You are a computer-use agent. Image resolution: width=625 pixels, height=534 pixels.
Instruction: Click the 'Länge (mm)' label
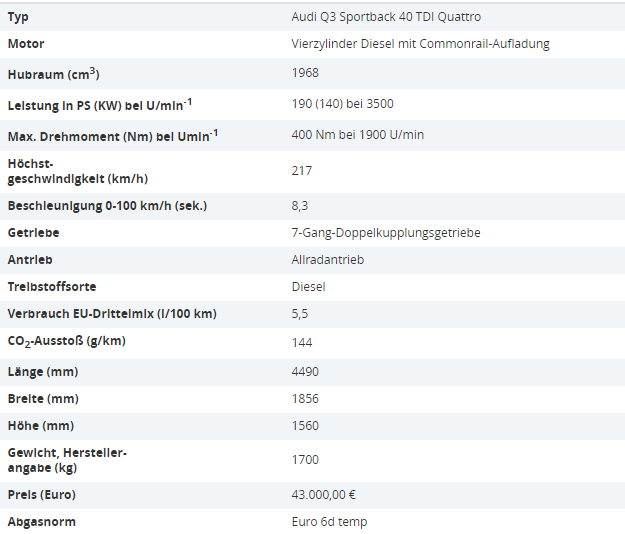point(43,372)
